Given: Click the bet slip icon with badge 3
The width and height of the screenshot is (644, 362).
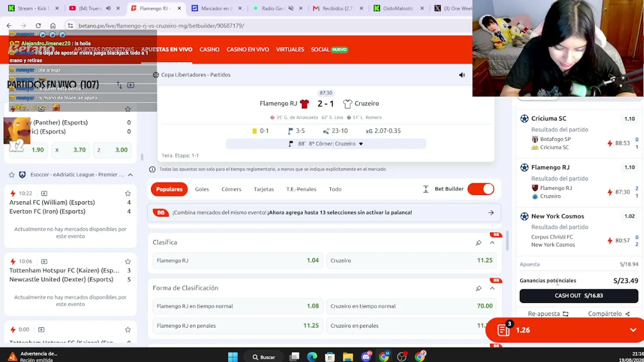Looking at the screenshot, I should 504,330.
